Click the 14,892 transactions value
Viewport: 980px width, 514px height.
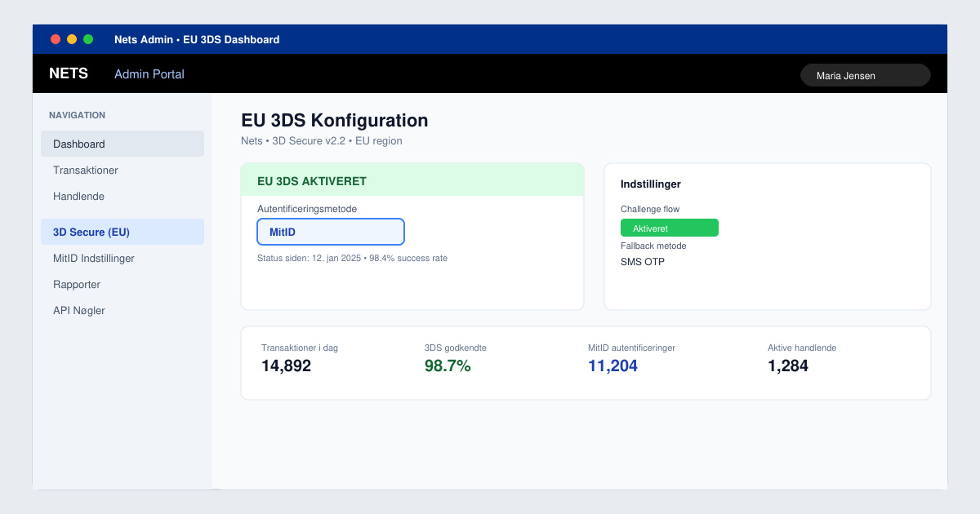[x=287, y=366]
